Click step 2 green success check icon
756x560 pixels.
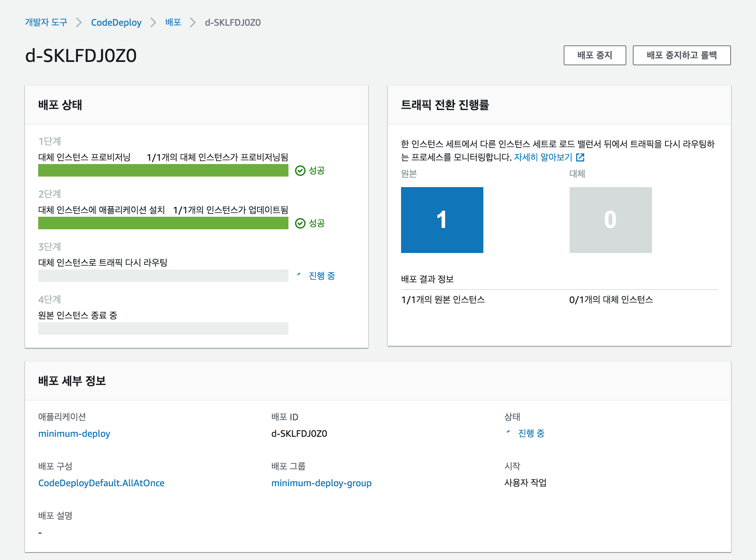(300, 223)
